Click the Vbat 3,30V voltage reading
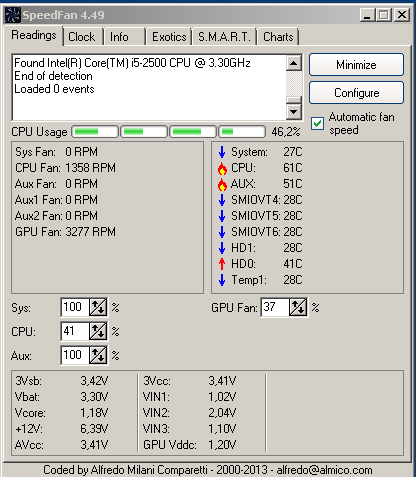Viewport: 417px width, 480px height. [61, 397]
